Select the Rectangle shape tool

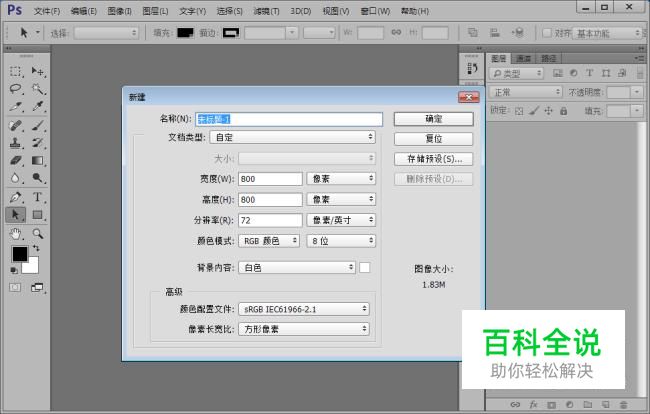tap(38, 215)
